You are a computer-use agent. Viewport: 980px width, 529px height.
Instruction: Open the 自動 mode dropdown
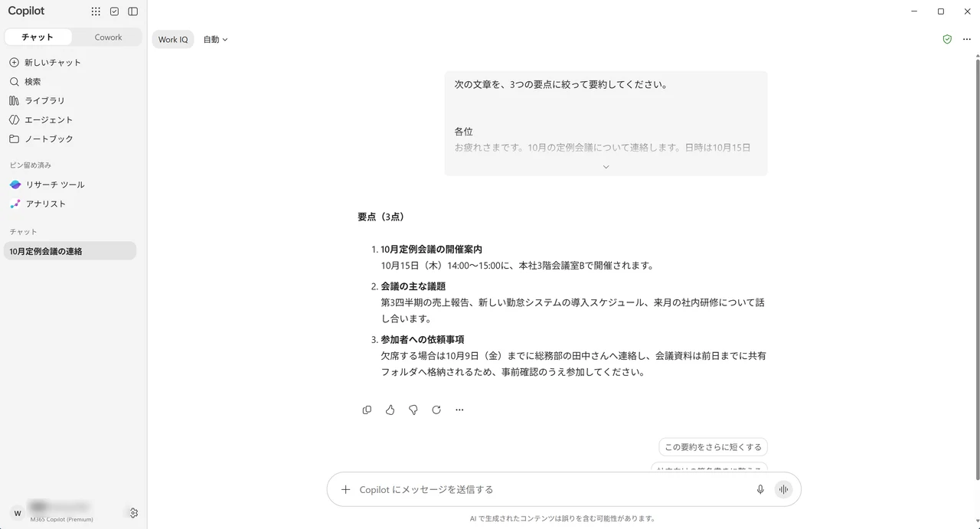pos(215,39)
